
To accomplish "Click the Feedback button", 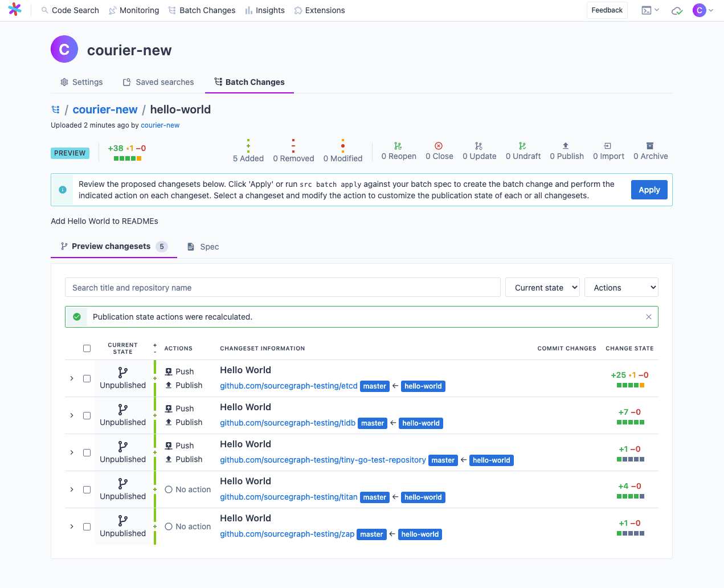I will 607,10.
